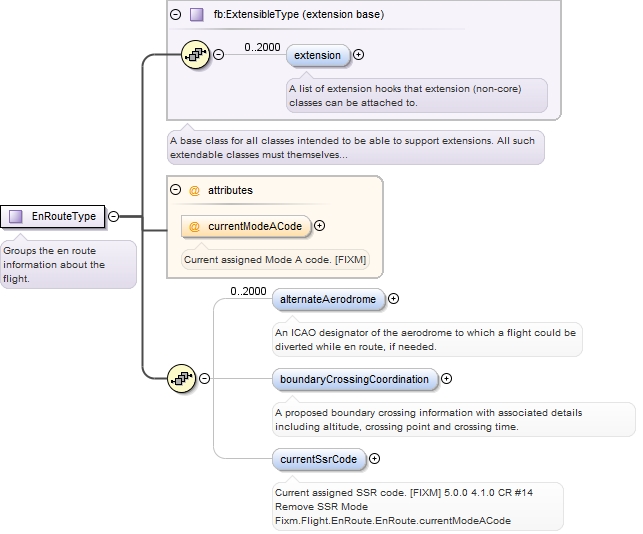Click the upper sequence compositor icon

[194, 55]
